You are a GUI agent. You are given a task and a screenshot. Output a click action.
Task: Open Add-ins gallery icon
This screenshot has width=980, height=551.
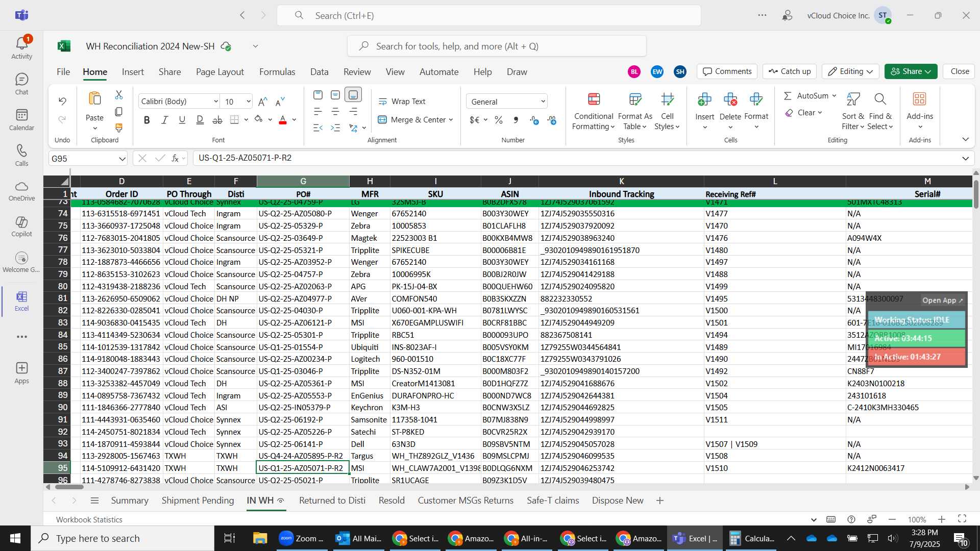(920, 99)
